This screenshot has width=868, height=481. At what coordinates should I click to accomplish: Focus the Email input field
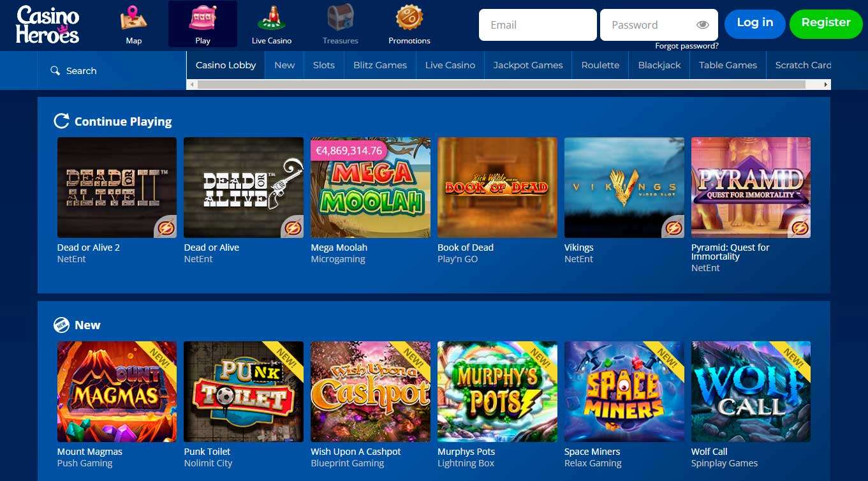tap(538, 25)
